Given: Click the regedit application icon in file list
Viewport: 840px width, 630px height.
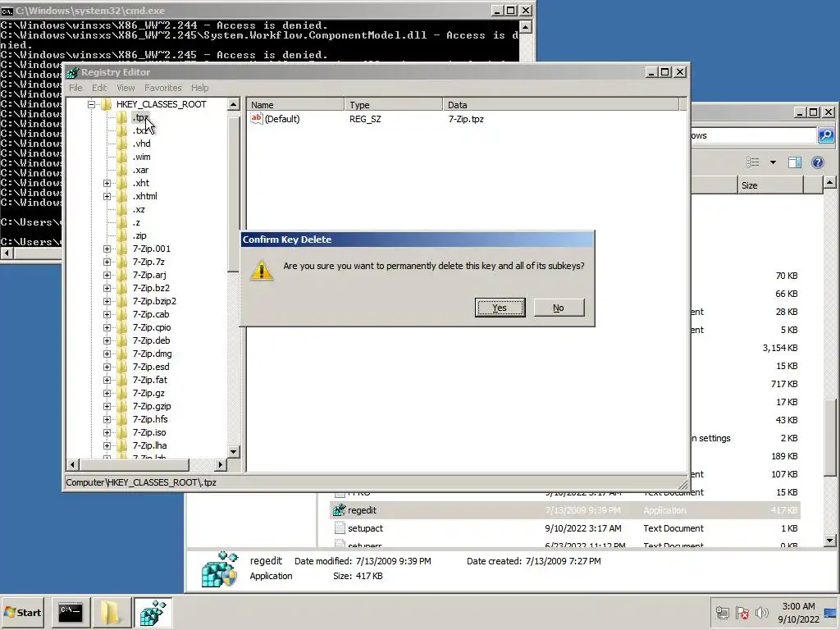Looking at the screenshot, I should point(339,510).
